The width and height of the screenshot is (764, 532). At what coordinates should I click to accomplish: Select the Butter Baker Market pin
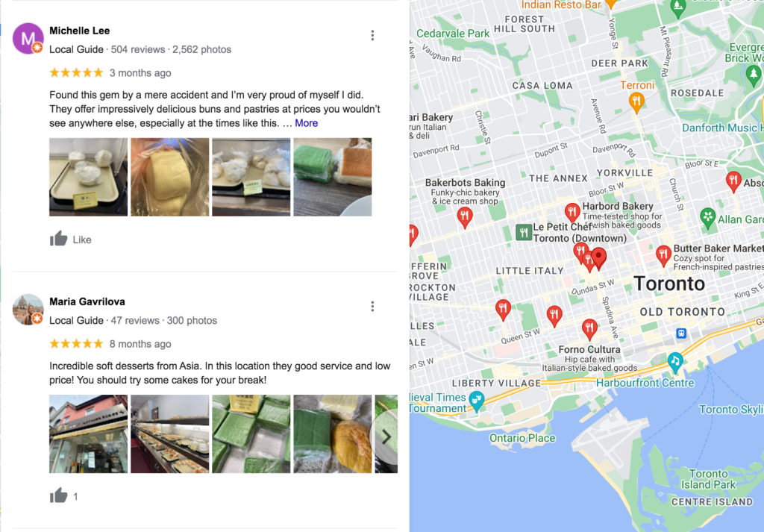663,255
